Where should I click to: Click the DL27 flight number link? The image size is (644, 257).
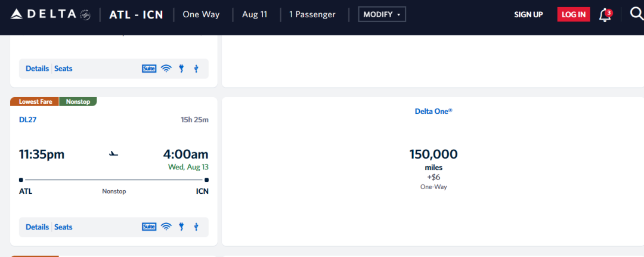click(x=28, y=120)
